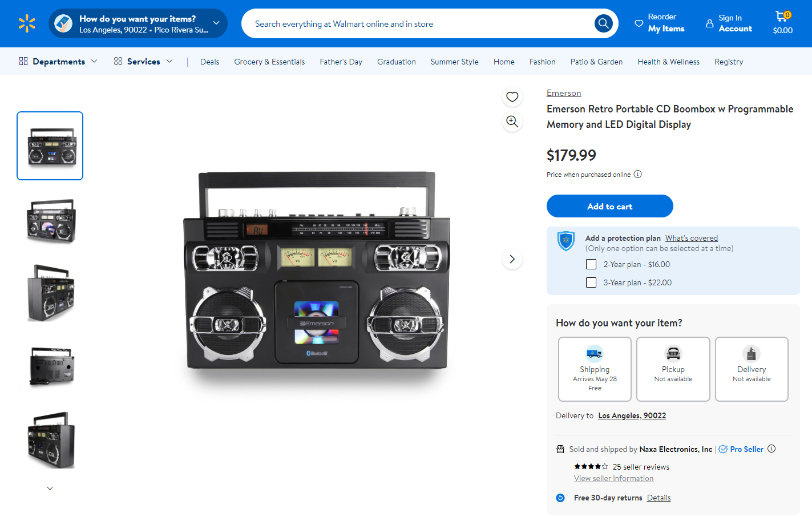Go to Father's Day section
Screen dimensions: 812x517
pyautogui.click(x=341, y=62)
